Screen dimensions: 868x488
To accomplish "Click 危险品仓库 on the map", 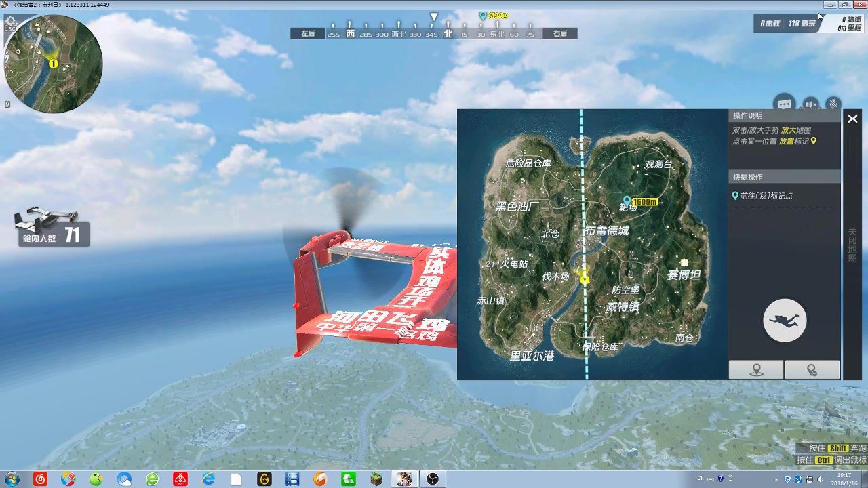I will pos(529,163).
